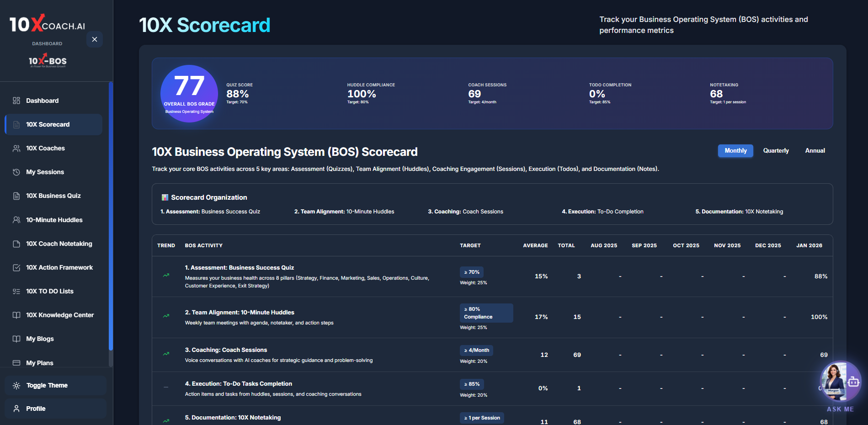Image resolution: width=868 pixels, height=425 pixels.
Task: Click the Dashboard grid icon in sidebar
Action: (16, 101)
